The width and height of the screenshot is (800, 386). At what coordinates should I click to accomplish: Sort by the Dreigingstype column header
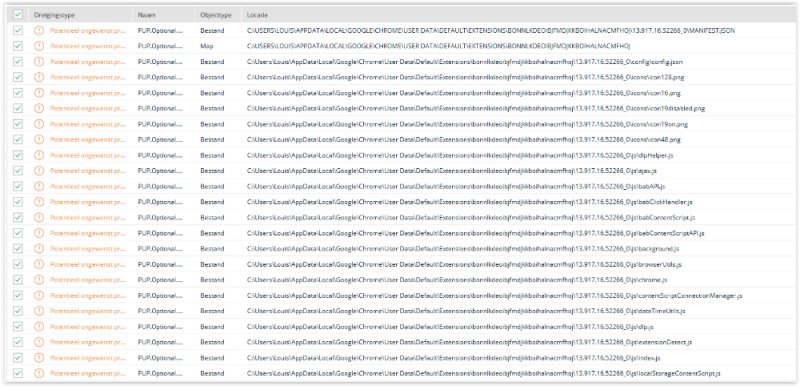(54, 15)
